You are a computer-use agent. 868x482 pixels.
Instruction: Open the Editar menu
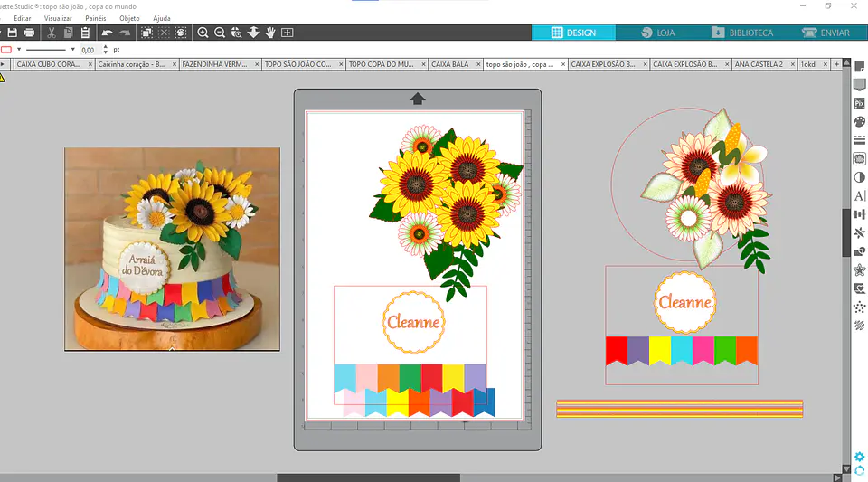click(x=22, y=18)
